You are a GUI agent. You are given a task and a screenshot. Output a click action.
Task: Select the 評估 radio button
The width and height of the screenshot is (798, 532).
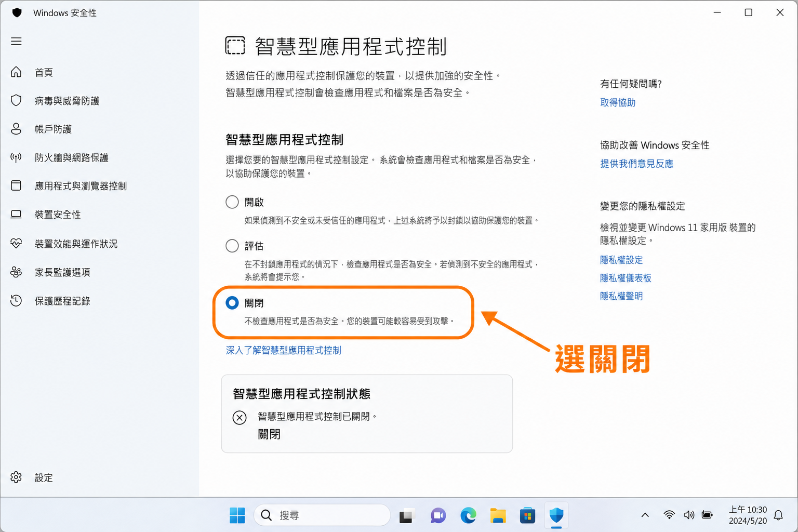[x=232, y=246]
